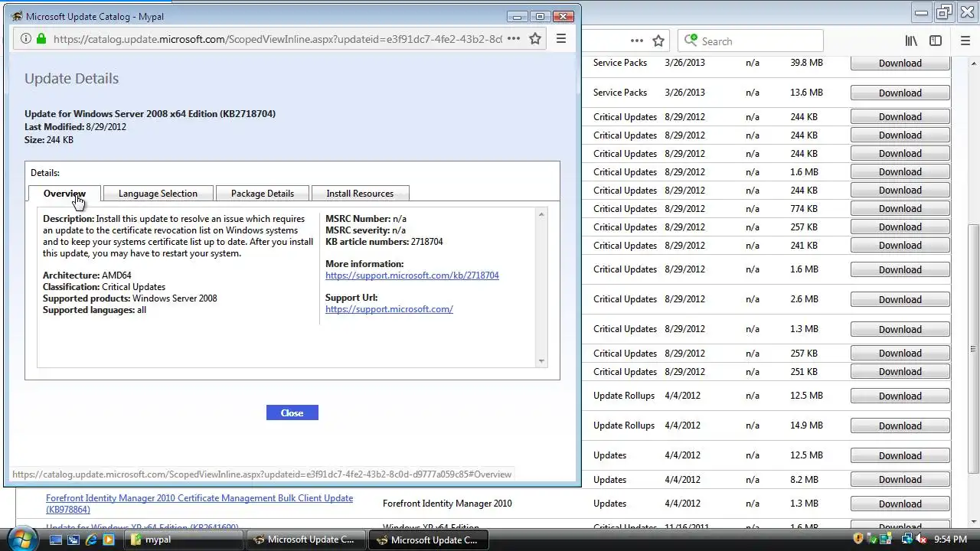This screenshot has width=980, height=551.
Task: Click the Search field in background browser
Action: pos(750,41)
